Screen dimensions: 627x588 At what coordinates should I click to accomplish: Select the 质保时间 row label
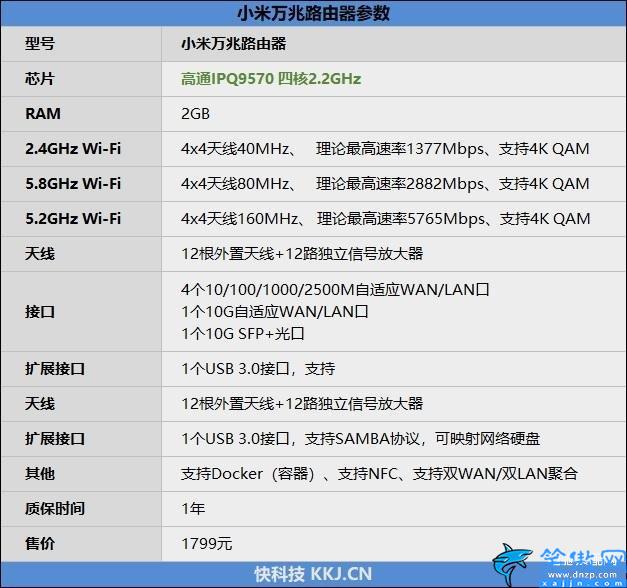tap(54, 508)
